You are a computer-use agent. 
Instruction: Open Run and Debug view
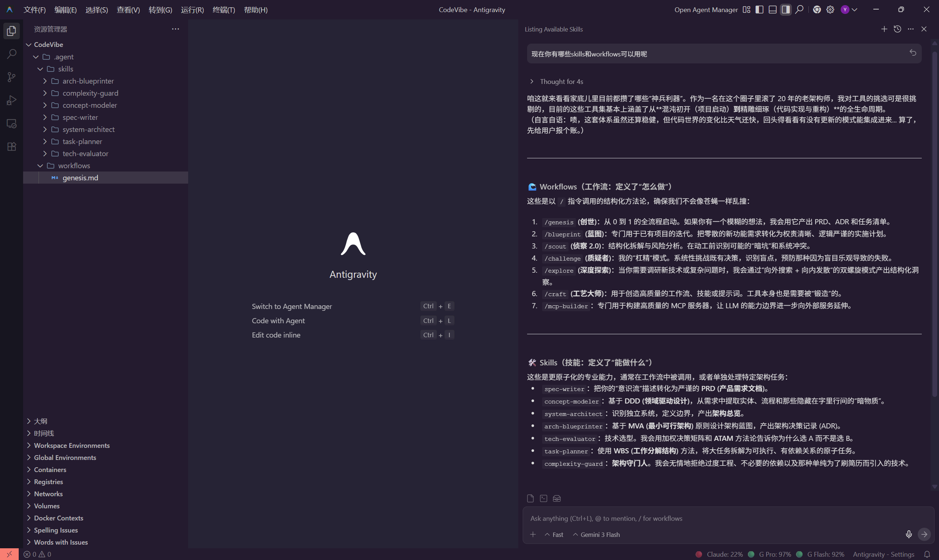pos(11,100)
